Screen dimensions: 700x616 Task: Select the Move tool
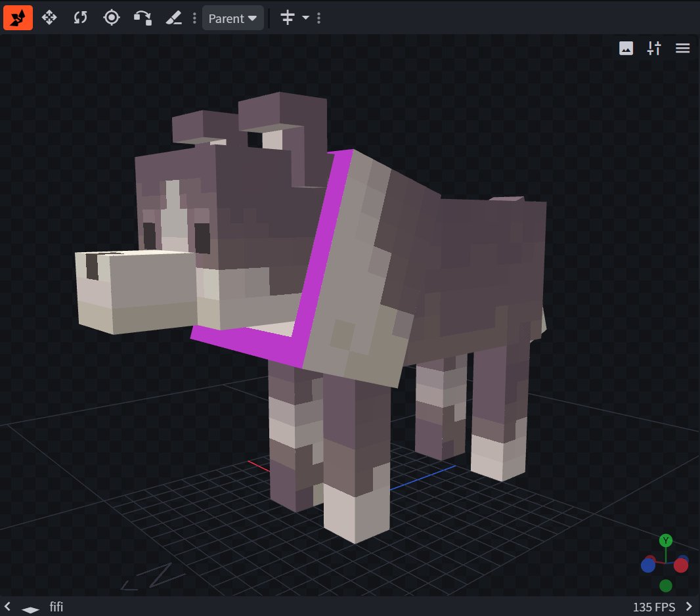[x=49, y=18]
